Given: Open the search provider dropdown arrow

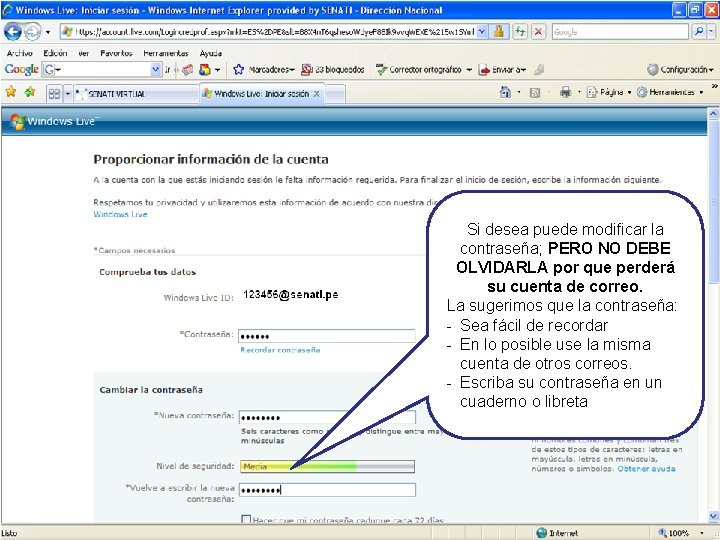Looking at the screenshot, I should 711,32.
